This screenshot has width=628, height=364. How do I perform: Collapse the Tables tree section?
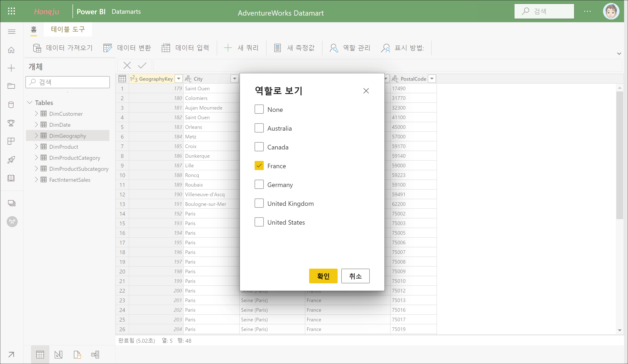coord(30,103)
